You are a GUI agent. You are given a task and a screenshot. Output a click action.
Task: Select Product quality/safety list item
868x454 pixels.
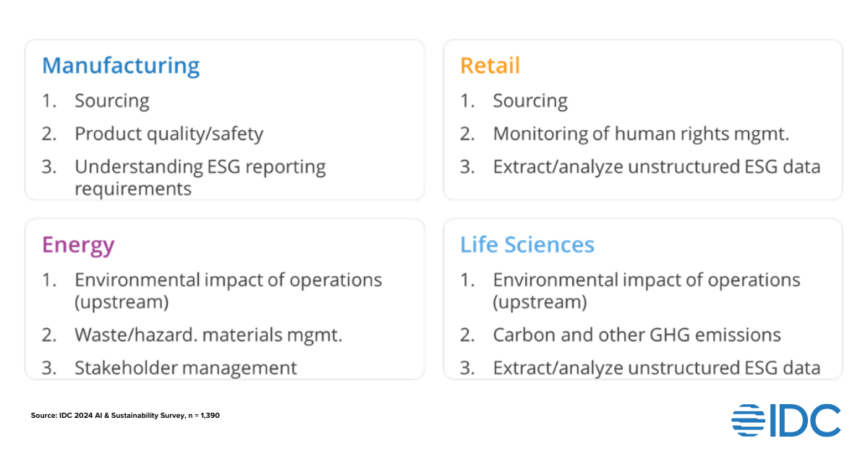point(169,134)
